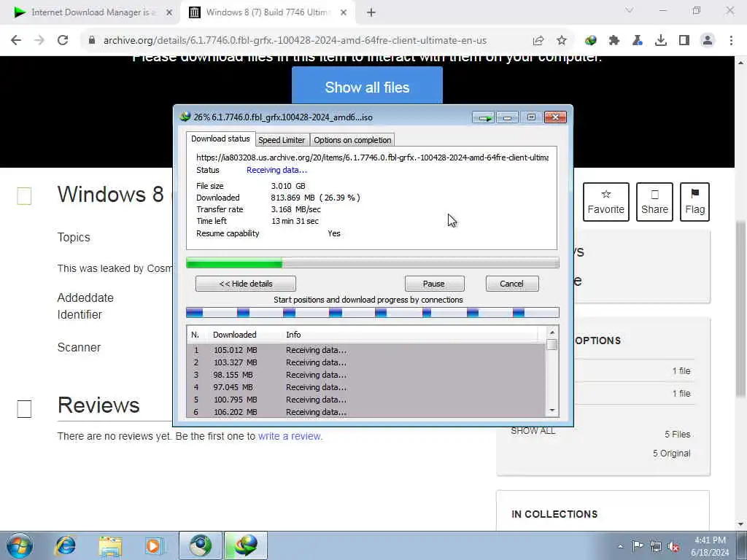Screen dimensions: 747x560
Task: Open Chrome downloads icon
Action: pyautogui.click(x=661, y=41)
